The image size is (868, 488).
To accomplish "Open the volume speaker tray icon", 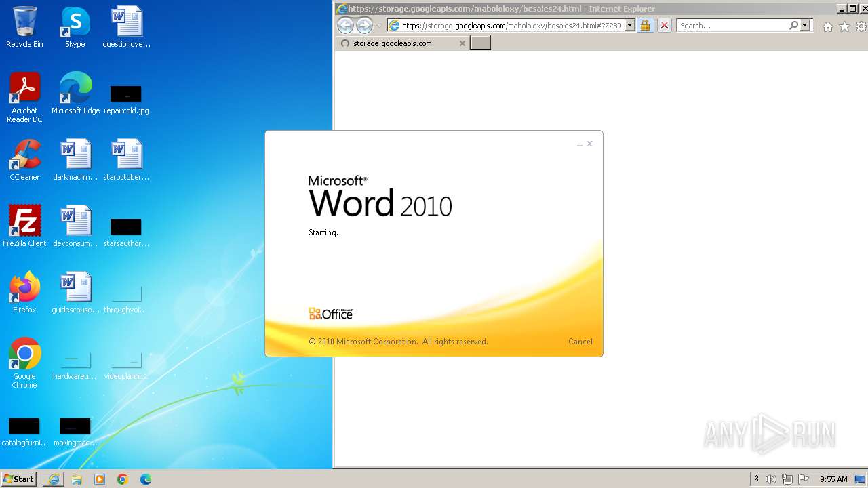I will tap(771, 479).
